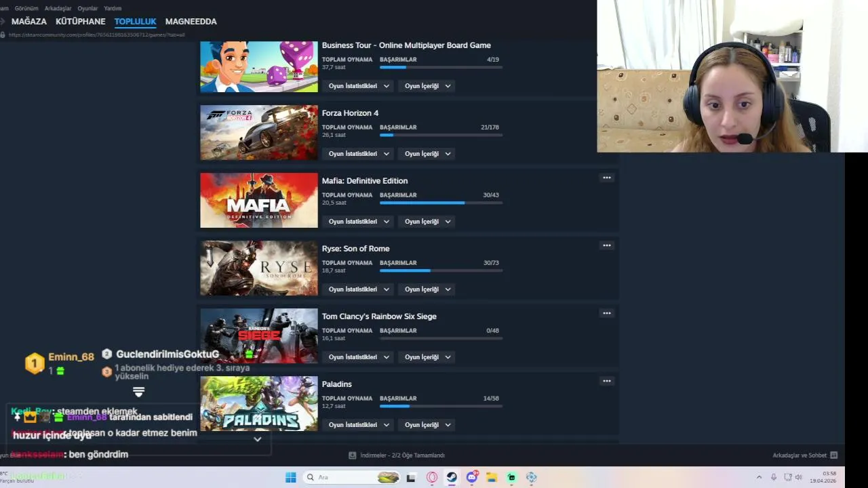The height and width of the screenshot is (488, 868).
Task: Expand Oyun İçeriği for Forza Horizon 4
Action: pos(426,154)
